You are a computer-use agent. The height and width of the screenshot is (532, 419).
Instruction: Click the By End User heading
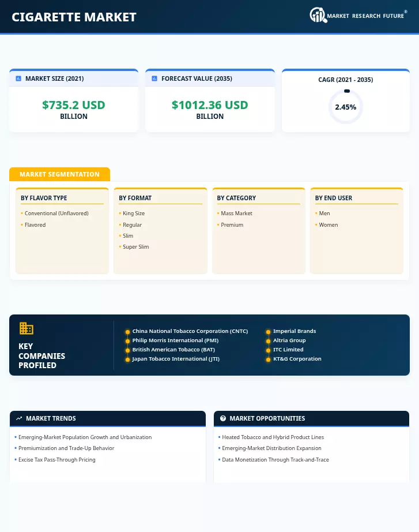[334, 198]
